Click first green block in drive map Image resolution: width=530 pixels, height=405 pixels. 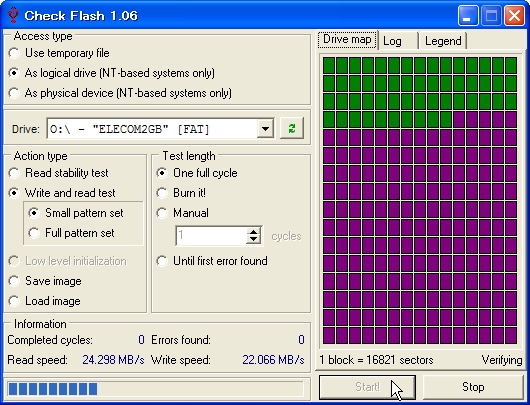click(x=329, y=65)
